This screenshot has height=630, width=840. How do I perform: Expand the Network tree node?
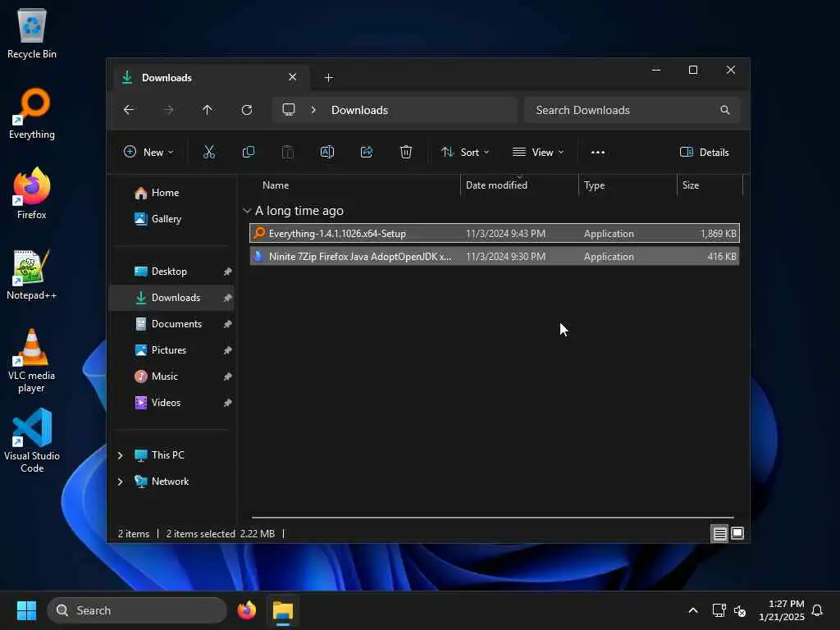click(120, 482)
